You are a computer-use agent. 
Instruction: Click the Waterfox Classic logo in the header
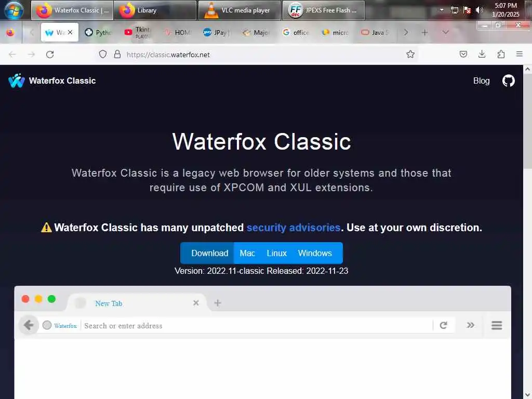pos(52,81)
